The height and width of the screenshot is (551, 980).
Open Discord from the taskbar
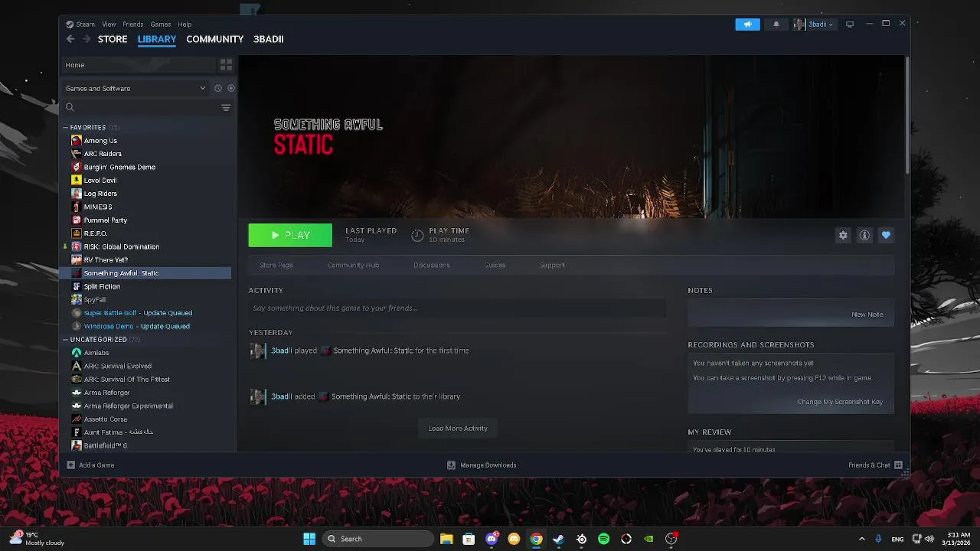tap(492, 539)
